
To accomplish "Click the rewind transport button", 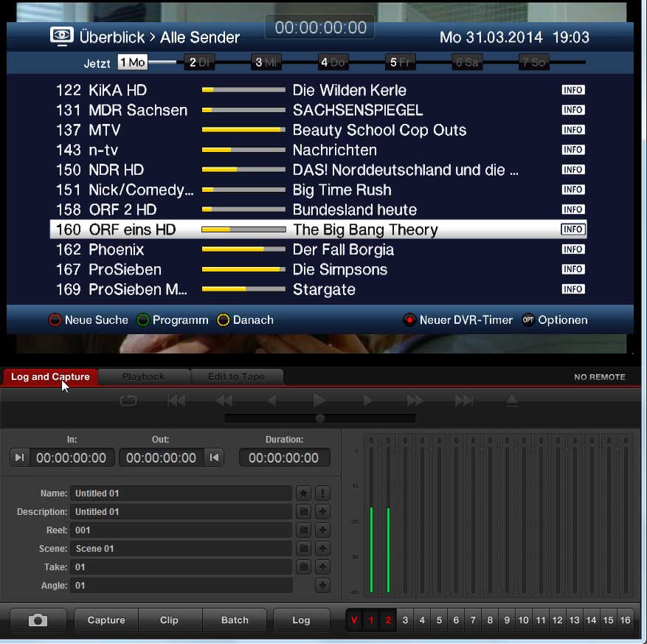I will (224, 401).
